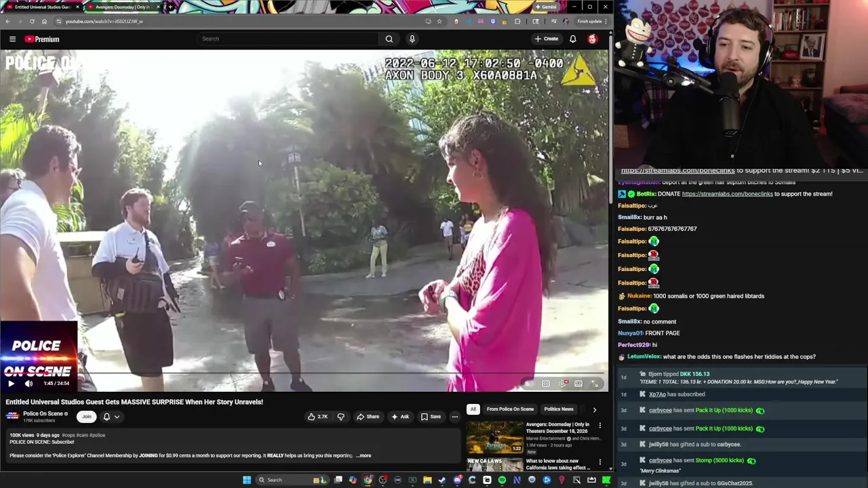Click the #cops hashtag in description
Viewport: 868px width, 488px height.
68,435
